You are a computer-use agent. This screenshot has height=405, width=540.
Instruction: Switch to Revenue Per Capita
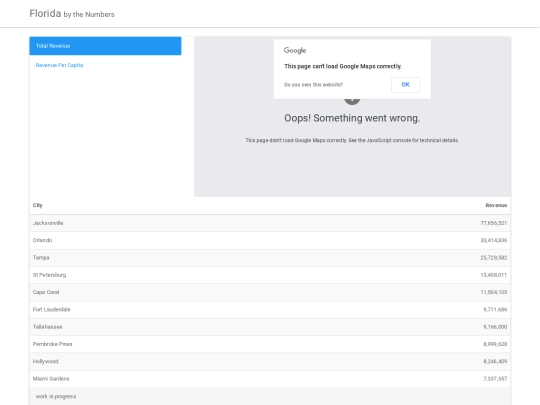pos(59,65)
